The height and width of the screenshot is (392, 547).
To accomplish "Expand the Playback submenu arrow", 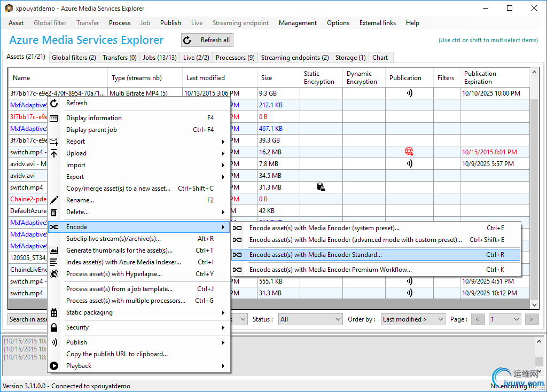I will (223, 366).
